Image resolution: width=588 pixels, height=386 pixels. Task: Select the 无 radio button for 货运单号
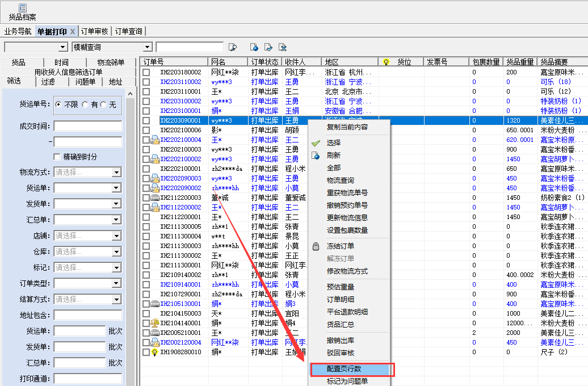click(103, 104)
